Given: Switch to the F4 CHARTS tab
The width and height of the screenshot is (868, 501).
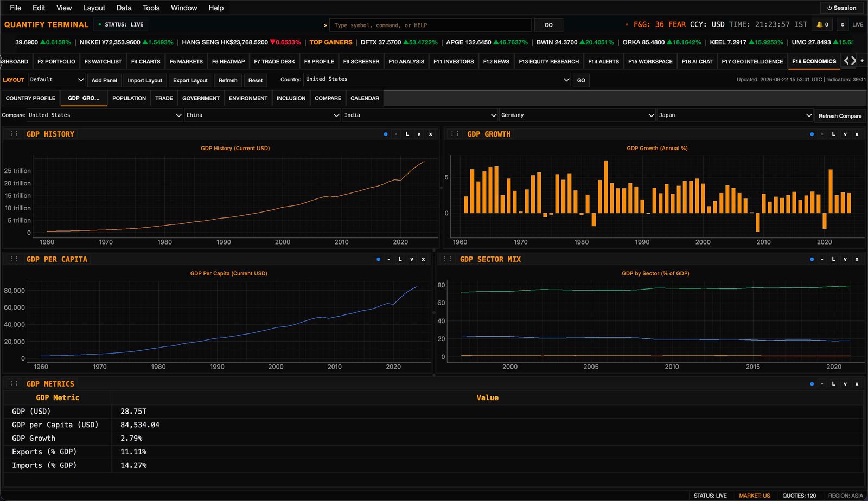Looking at the screenshot, I should pos(146,61).
